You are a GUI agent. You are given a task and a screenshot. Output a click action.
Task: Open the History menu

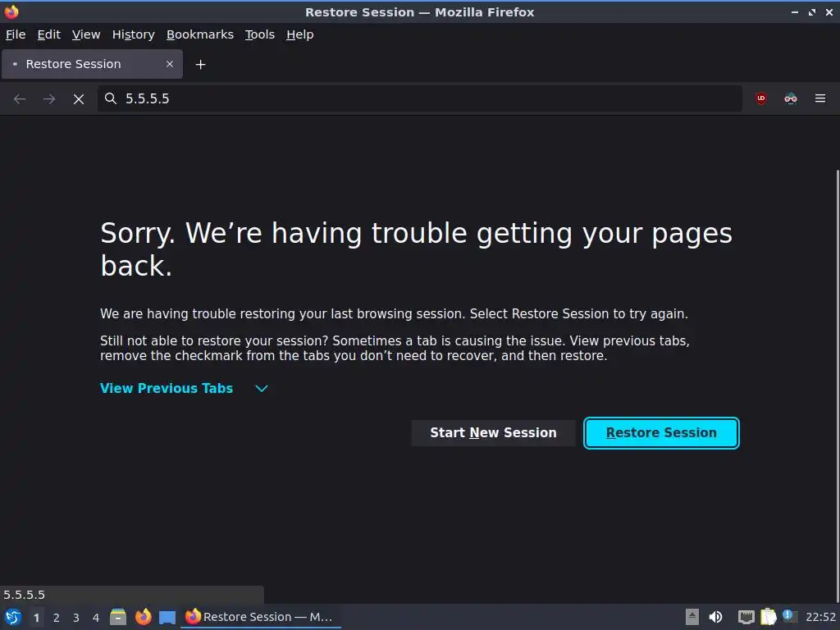click(134, 34)
